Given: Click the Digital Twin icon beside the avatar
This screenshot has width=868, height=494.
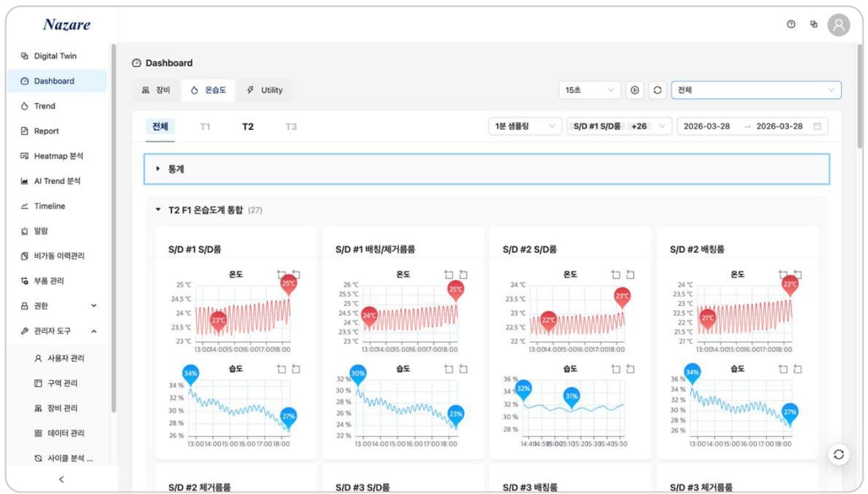Looking at the screenshot, I should click(814, 24).
